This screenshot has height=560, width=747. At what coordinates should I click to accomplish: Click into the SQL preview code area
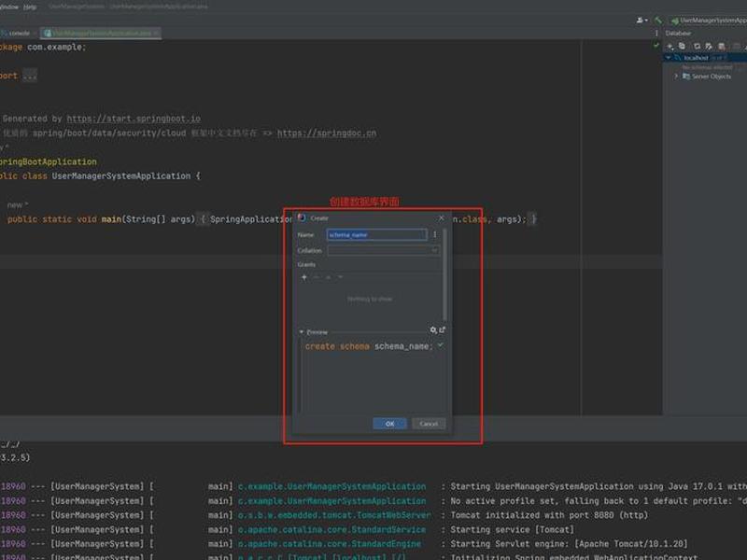373,376
